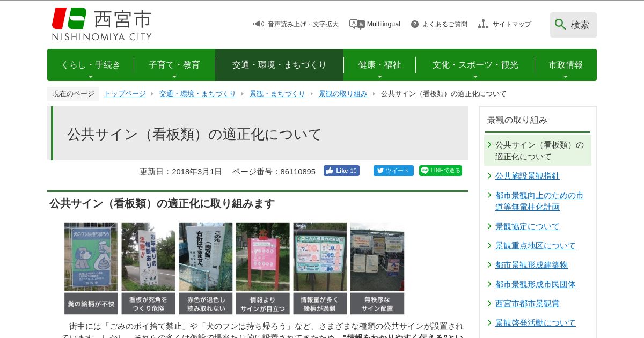Click the LINEで送る button
This screenshot has height=338, width=644.
(x=441, y=171)
